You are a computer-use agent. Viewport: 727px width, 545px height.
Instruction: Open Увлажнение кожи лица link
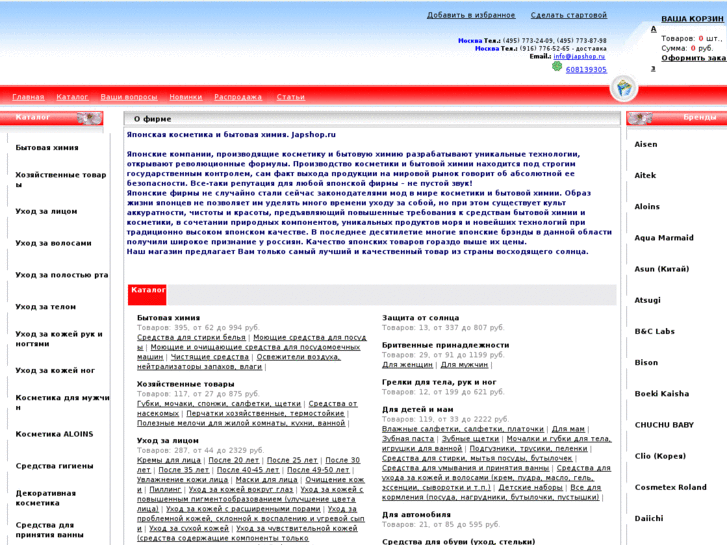pos(183,480)
